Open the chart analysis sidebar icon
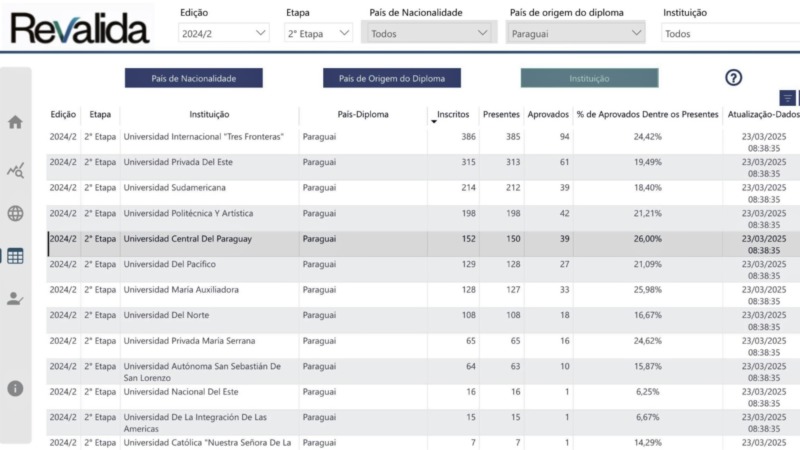This screenshot has width=800, height=450. tap(15, 170)
